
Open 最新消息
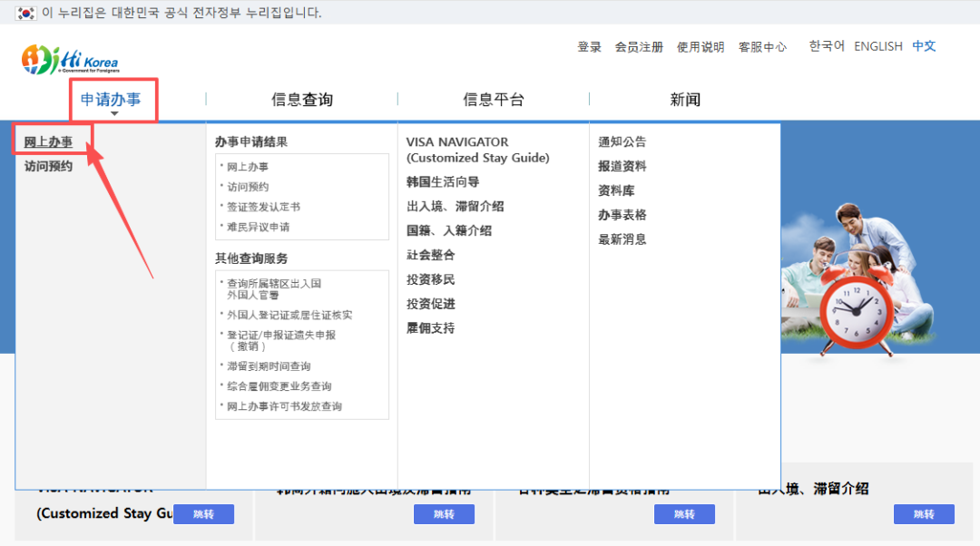(x=622, y=239)
